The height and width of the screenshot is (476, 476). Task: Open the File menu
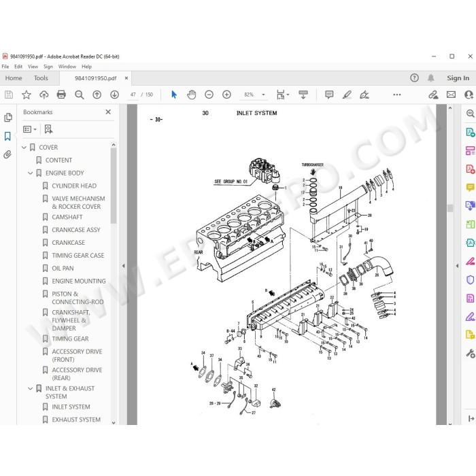pos(5,67)
